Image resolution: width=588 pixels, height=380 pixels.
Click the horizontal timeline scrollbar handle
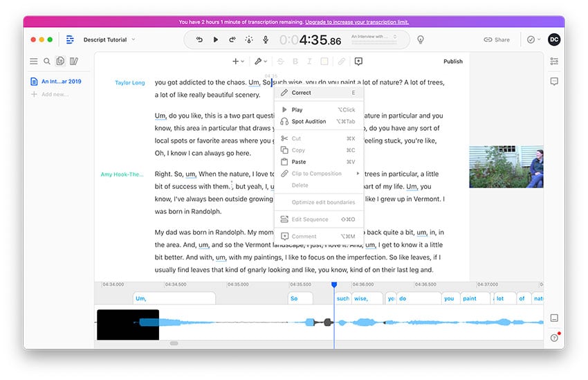click(174, 343)
